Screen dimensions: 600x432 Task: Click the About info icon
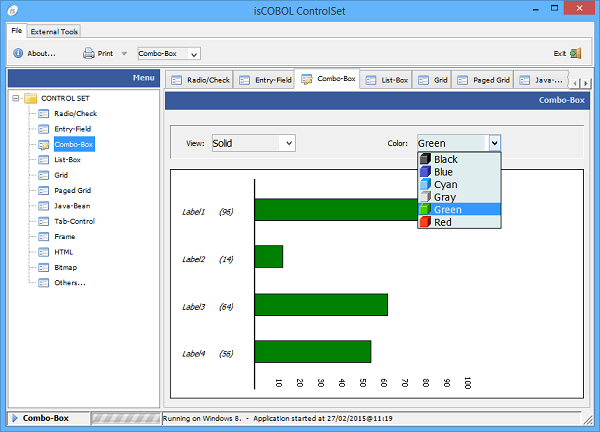click(x=18, y=53)
